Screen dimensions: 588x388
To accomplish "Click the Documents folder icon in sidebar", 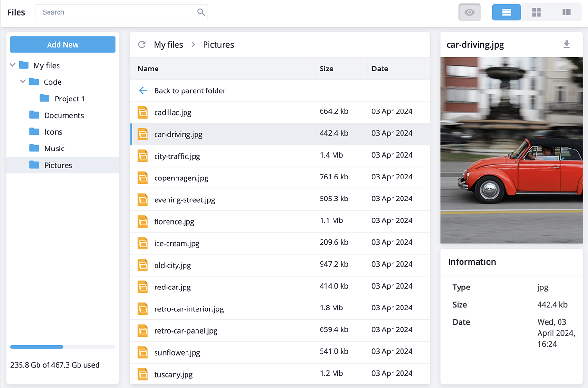I will [x=34, y=115].
